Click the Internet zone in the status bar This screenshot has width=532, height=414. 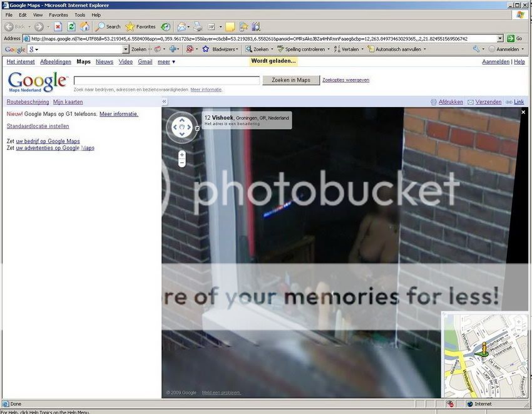coord(479,404)
